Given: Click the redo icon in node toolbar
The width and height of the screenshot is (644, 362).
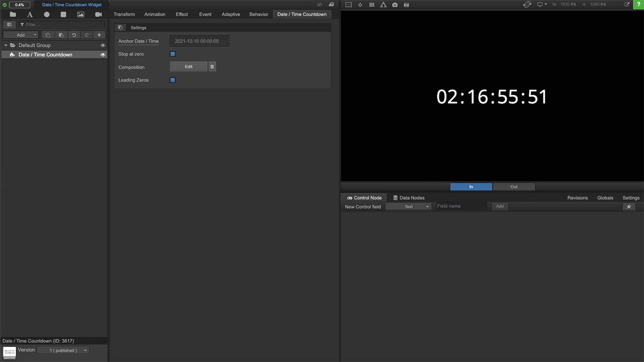Looking at the screenshot, I should [x=87, y=35].
